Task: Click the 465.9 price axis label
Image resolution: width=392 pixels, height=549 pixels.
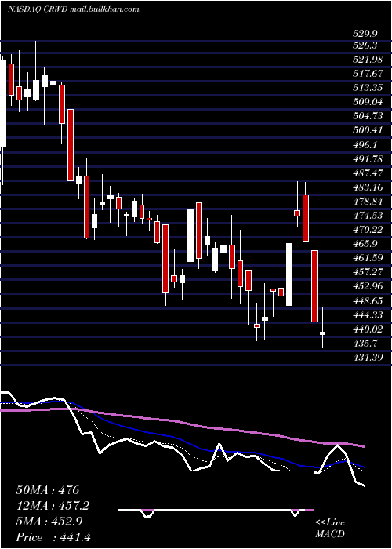Action: click(x=365, y=244)
